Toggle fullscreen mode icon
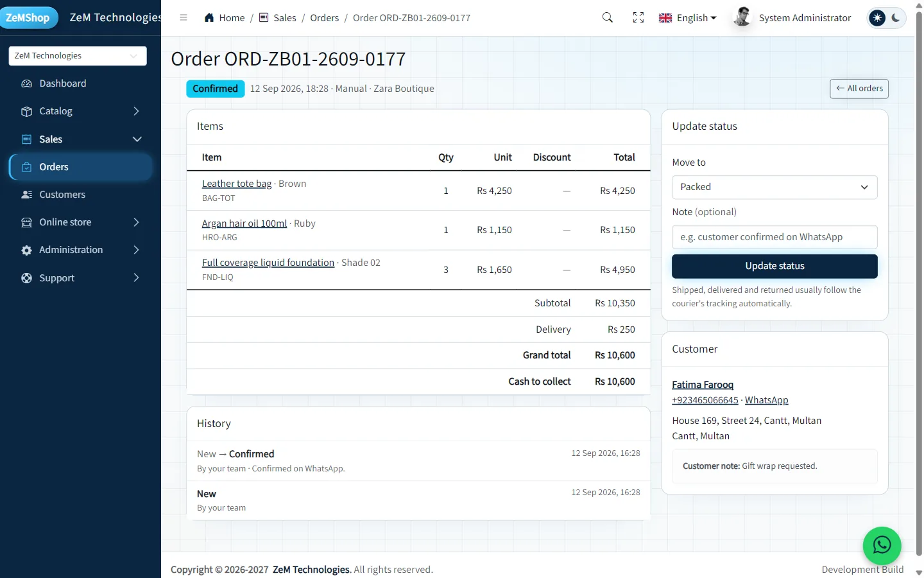 tap(638, 18)
